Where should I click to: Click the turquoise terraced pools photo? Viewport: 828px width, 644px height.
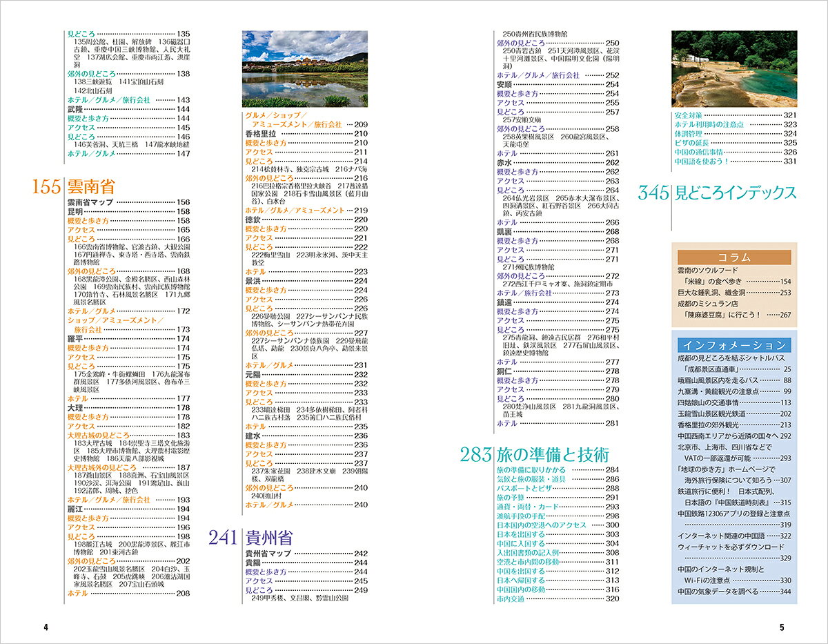click(734, 68)
